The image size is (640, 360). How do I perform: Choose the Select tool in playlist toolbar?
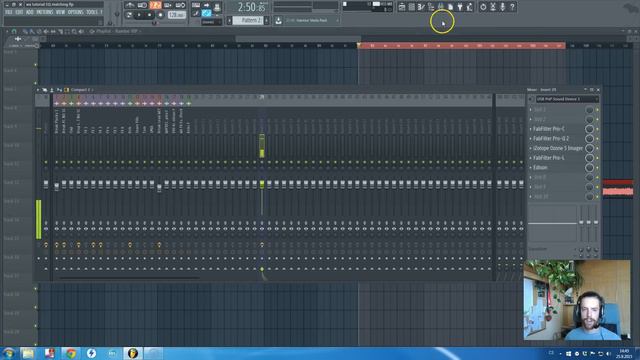[x=67, y=31]
